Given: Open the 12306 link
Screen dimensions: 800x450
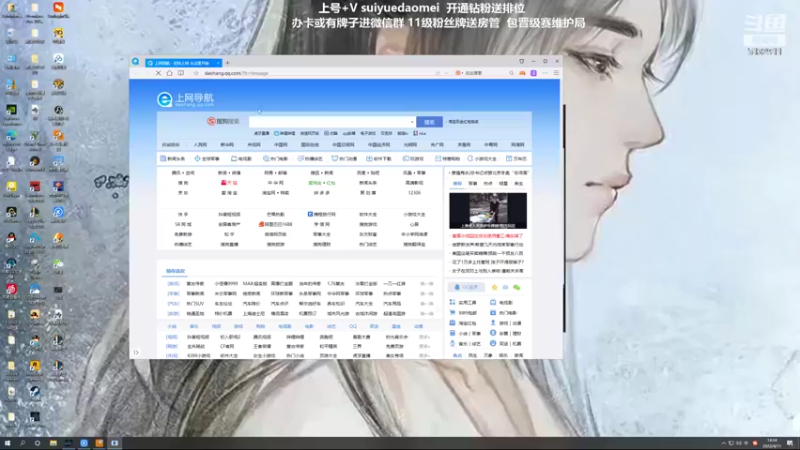Looking at the screenshot, I should 414,193.
